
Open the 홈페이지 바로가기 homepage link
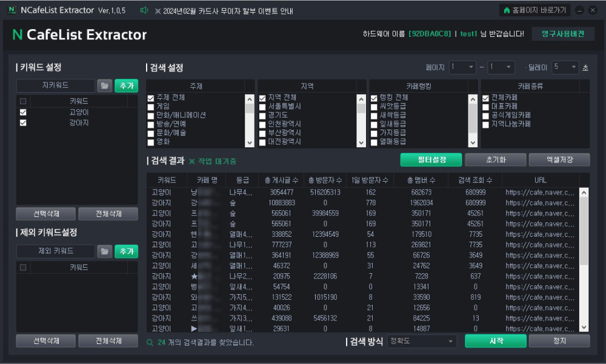(x=535, y=10)
